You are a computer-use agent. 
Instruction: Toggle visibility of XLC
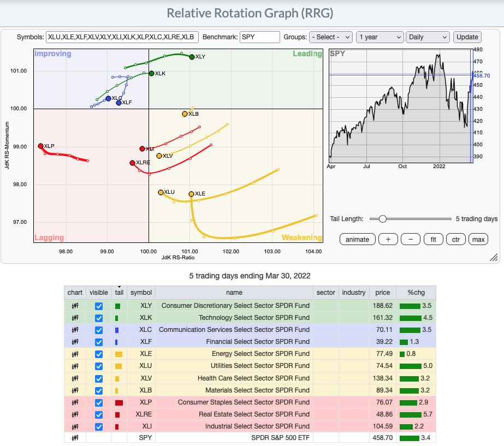tap(99, 330)
